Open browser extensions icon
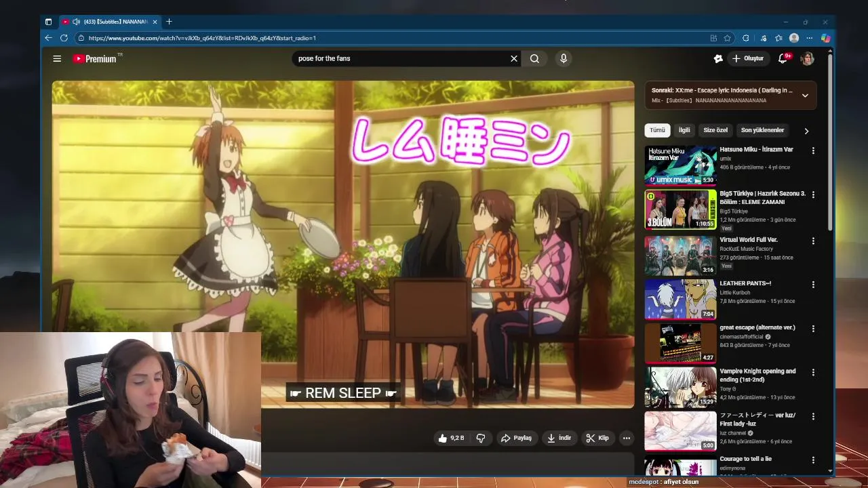868x488 pixels. (746, 38)
